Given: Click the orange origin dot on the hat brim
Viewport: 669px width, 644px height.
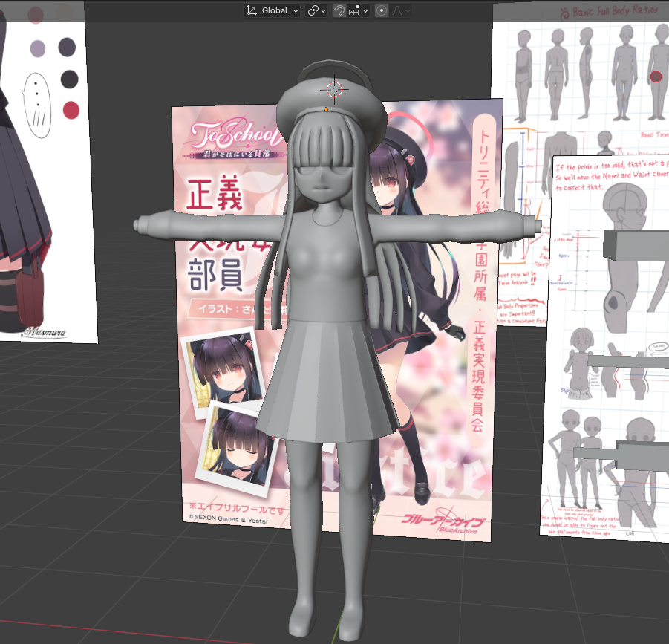Looking at the screenshot, I should (326, 109).
